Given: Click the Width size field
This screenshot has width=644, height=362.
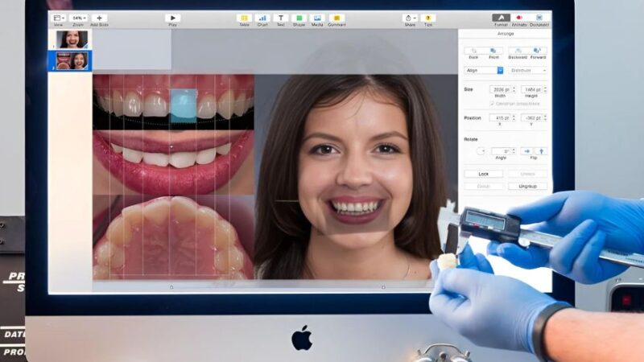Looking at the screenshot, I should pyautogui.click(x=500, y=89).
